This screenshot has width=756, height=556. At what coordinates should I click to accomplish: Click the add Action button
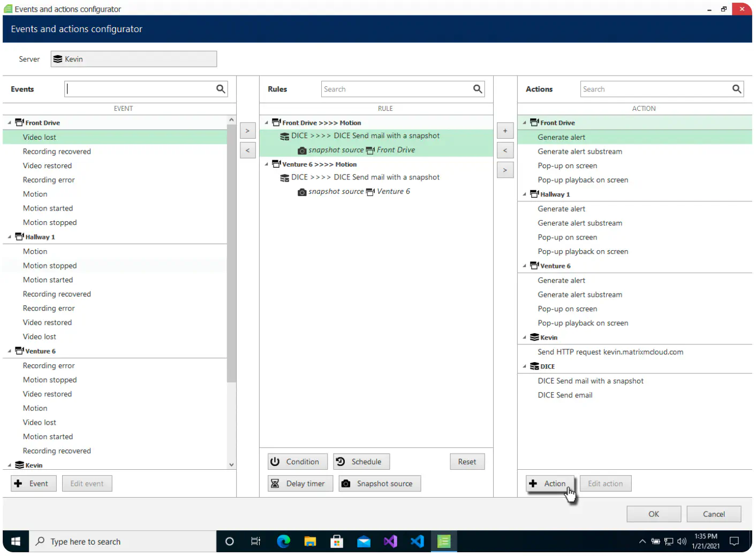click(x=550, y=483)
